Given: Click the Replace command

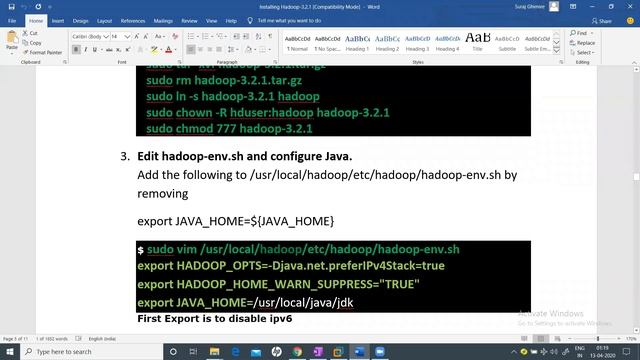Looking at the screenshot, I should point(582,43).
